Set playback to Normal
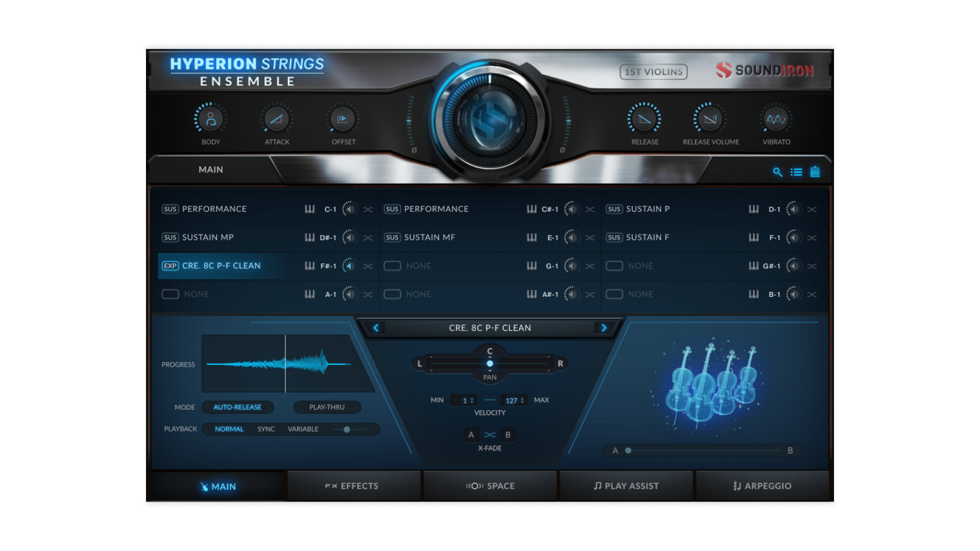Viewport: 980px width, 551px height. click(229, 429)
